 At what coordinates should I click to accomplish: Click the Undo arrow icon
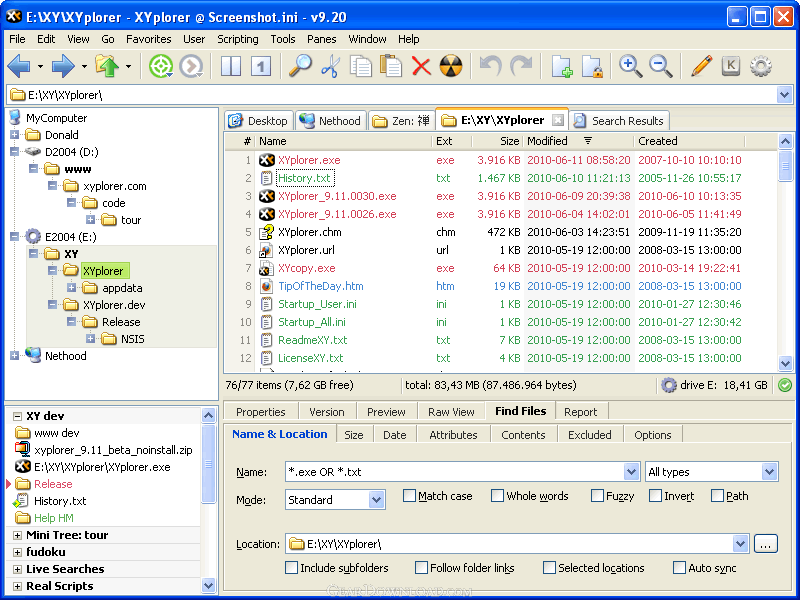pyautogui.click(x=490, y=67)
